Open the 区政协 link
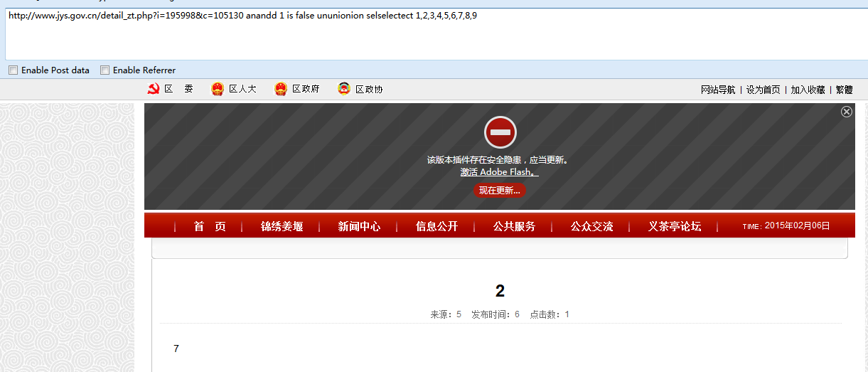This screenshot has height=372, width=868. 369,89
